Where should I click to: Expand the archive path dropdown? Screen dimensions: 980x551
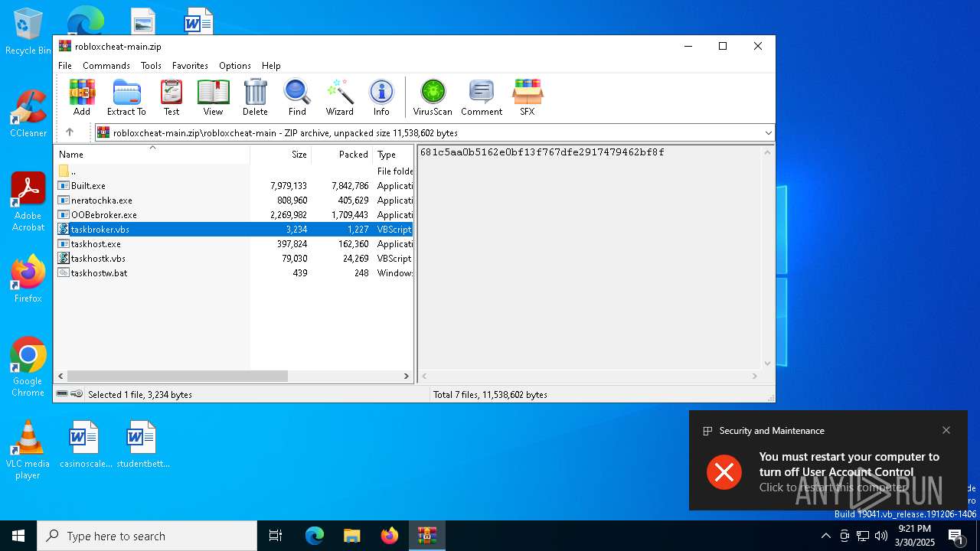pyautogui.click(x=768, y=133)
